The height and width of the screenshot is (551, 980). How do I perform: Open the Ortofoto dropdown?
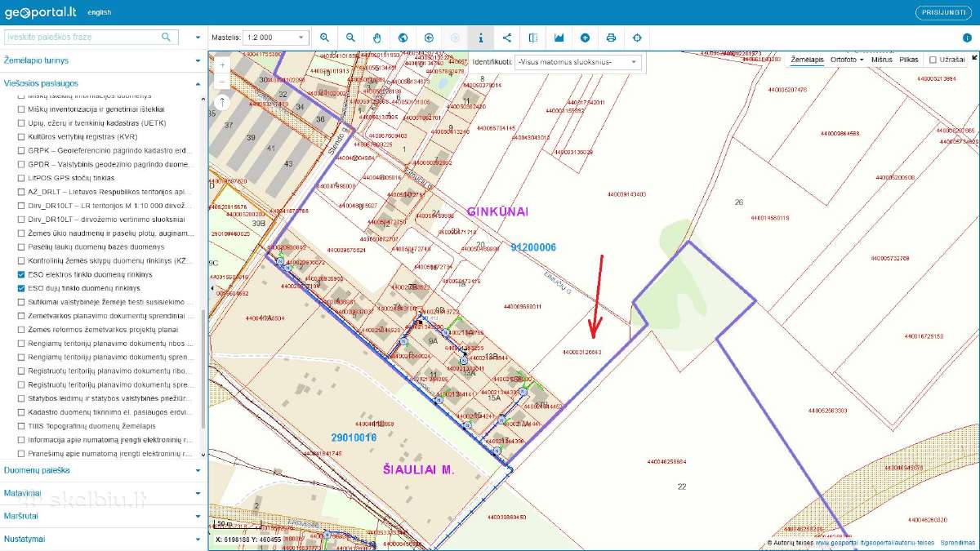point(847,60)
